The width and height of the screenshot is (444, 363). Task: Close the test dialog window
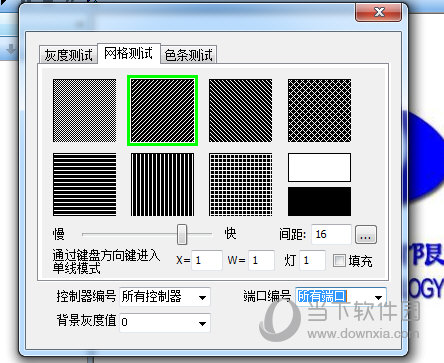[x=378, y=13]
